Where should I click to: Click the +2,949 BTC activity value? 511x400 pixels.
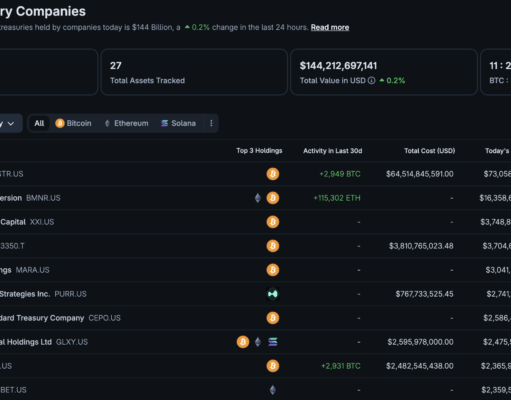click(x=340, y=174)
